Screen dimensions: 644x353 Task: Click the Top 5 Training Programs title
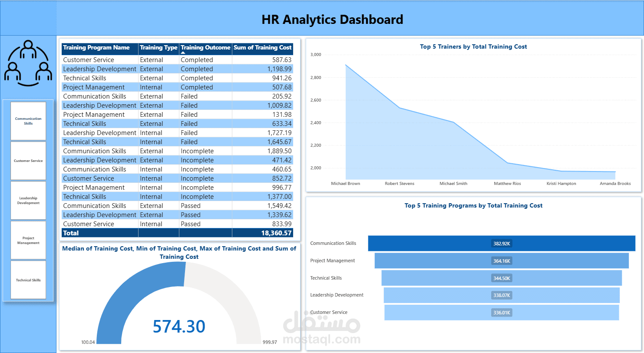(x=473, y=206)
